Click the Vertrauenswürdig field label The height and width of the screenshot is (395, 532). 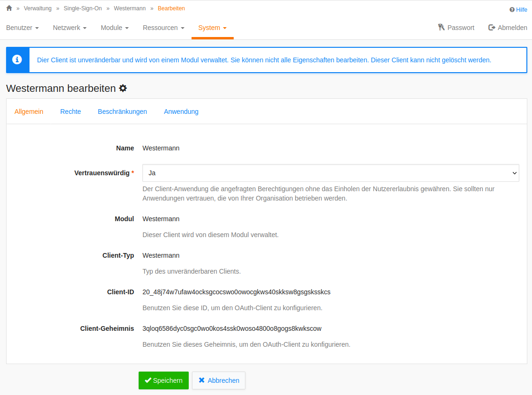(104, 173)
